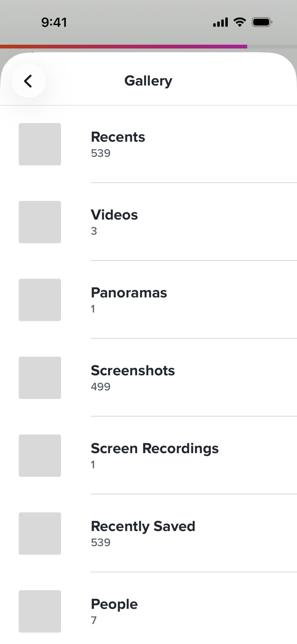Viewport: 297px width, 644px height.
Task: Tap the Gallery title header
Action: pos(148,81)
